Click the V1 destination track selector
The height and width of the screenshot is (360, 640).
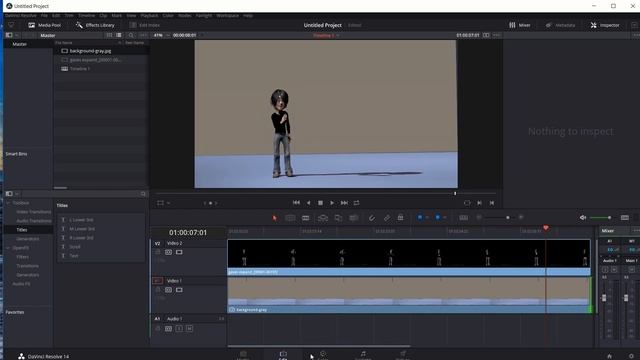coord(157,281)
